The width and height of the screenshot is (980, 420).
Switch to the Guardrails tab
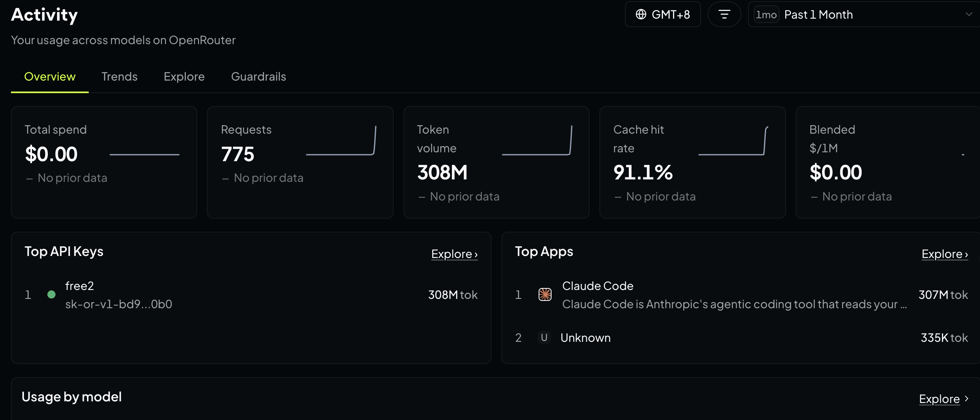point(259,77)
